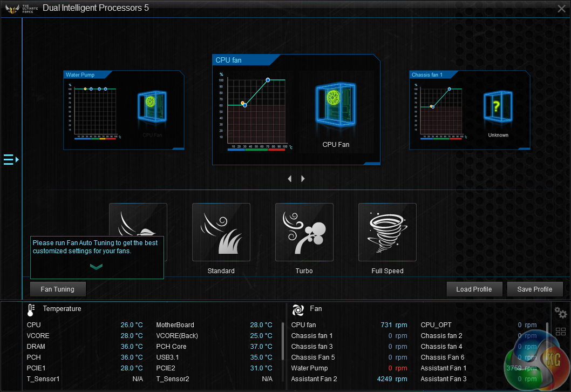Image resolution: width=571 pixels, height=392 pixels.
Task: Click the Assistant Fan 1 label
Action: pos(444,368)
